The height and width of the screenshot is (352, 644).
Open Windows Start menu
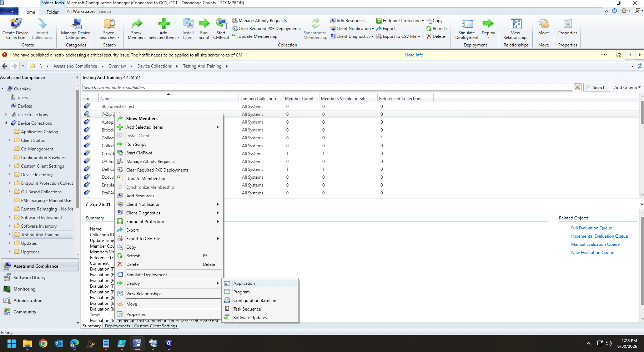point(11,343)
